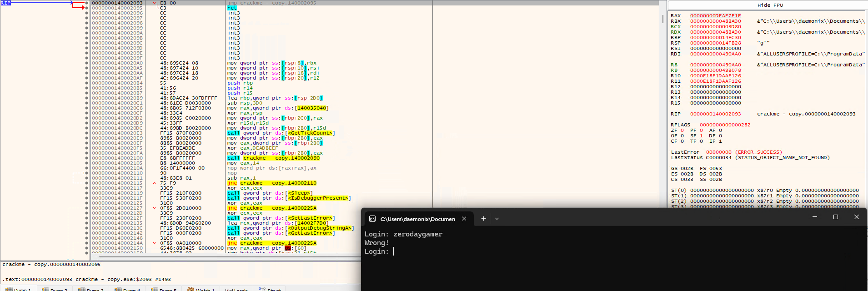Viewport: 868px width, 291px height.
Task: Open the Struct tab
Action: coord(270,289)
